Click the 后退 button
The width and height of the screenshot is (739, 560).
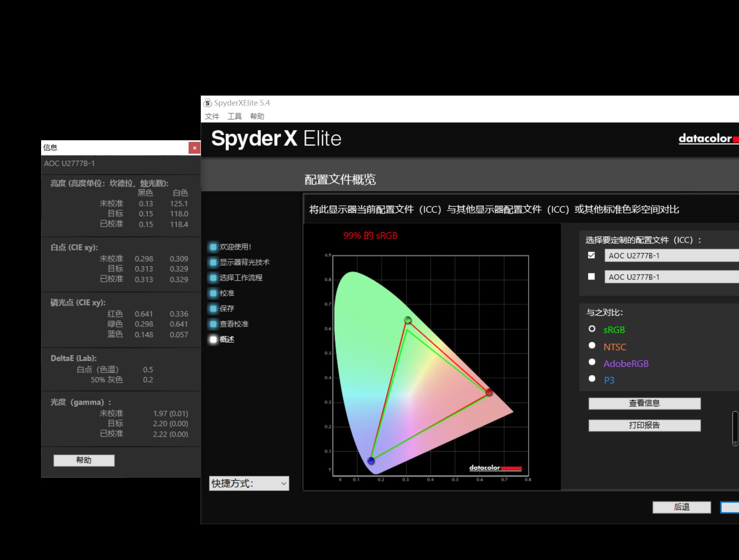click(x=682, y=507)
